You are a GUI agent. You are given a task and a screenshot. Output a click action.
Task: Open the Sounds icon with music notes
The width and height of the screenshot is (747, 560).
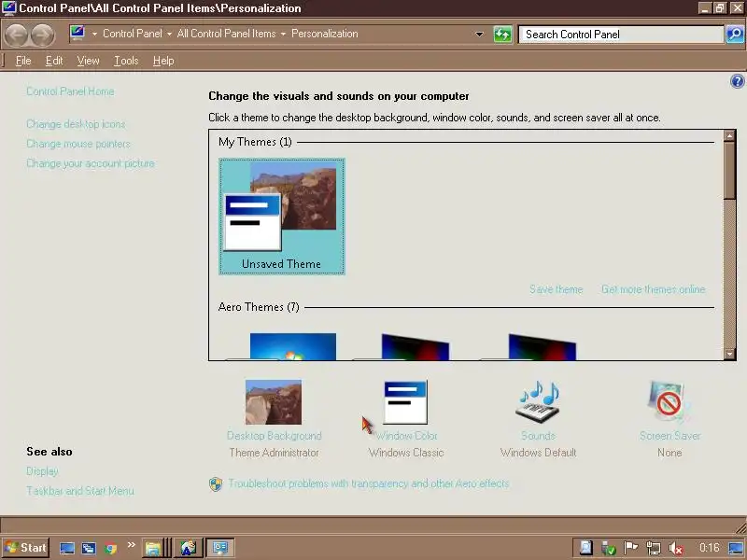539,402
